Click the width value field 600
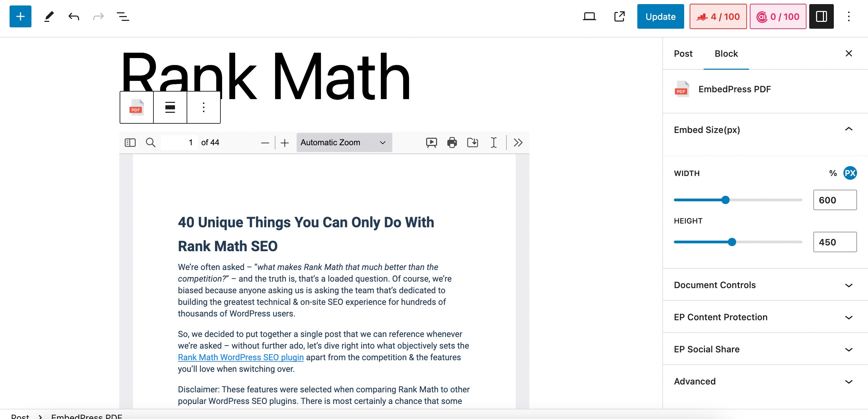The height and width of the screenshot is (419, 868). point(835,200)
